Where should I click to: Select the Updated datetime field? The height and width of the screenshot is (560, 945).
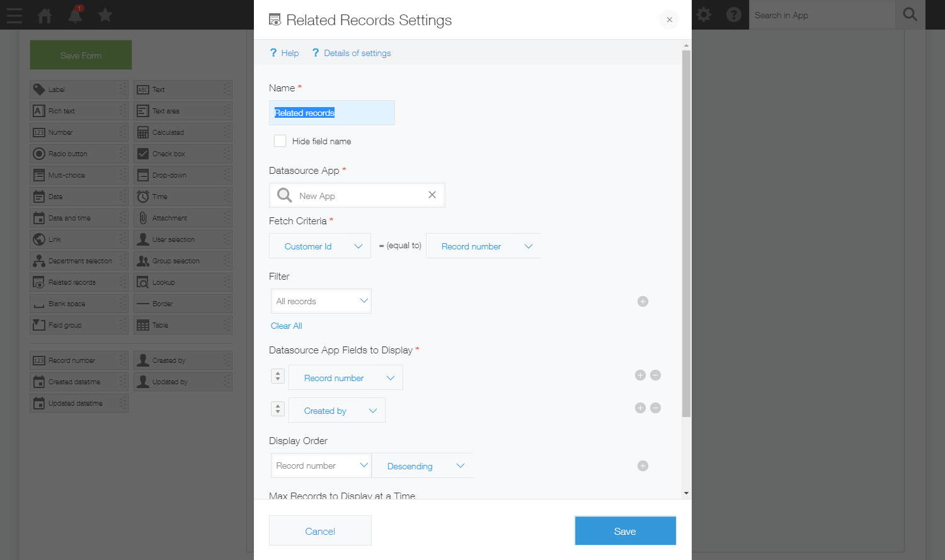(79, 403)
